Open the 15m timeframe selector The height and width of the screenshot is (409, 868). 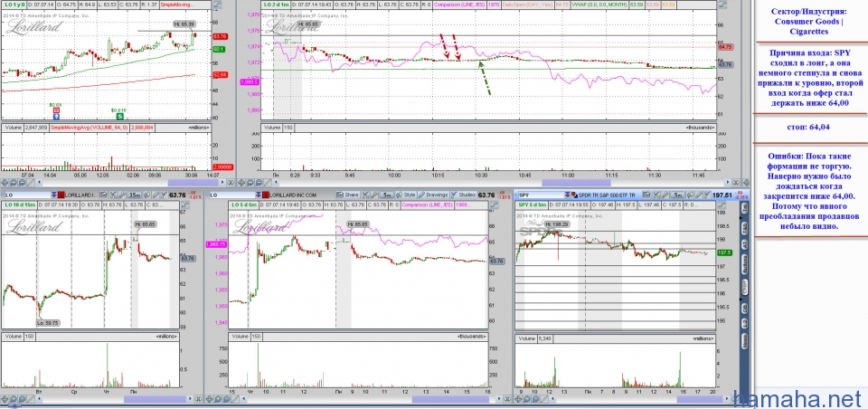pos(135,195)
